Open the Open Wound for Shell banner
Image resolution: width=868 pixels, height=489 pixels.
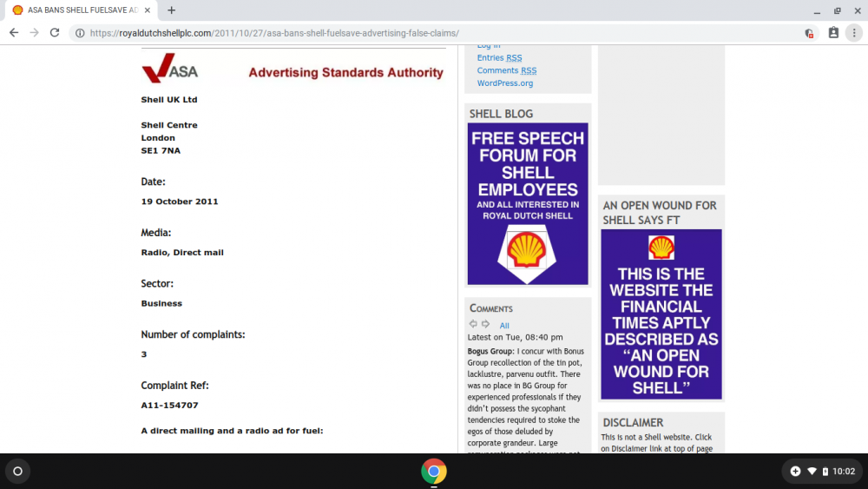(661, 314)
